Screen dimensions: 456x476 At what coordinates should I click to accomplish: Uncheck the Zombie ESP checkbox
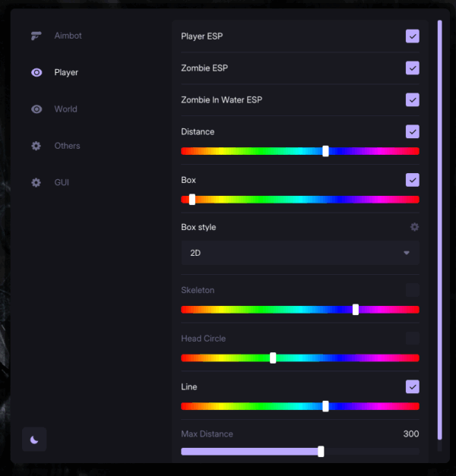(x=413, y=68)
